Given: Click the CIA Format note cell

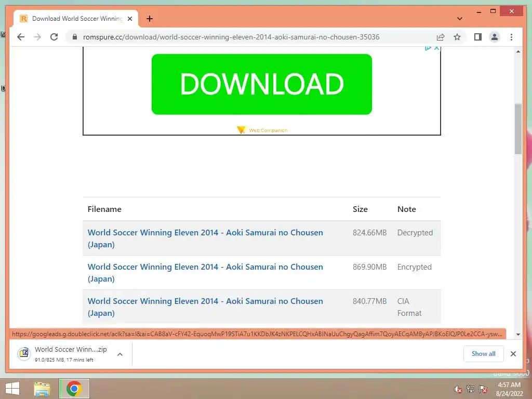Looking at the screenshot, I should click(x=409, y=307).
